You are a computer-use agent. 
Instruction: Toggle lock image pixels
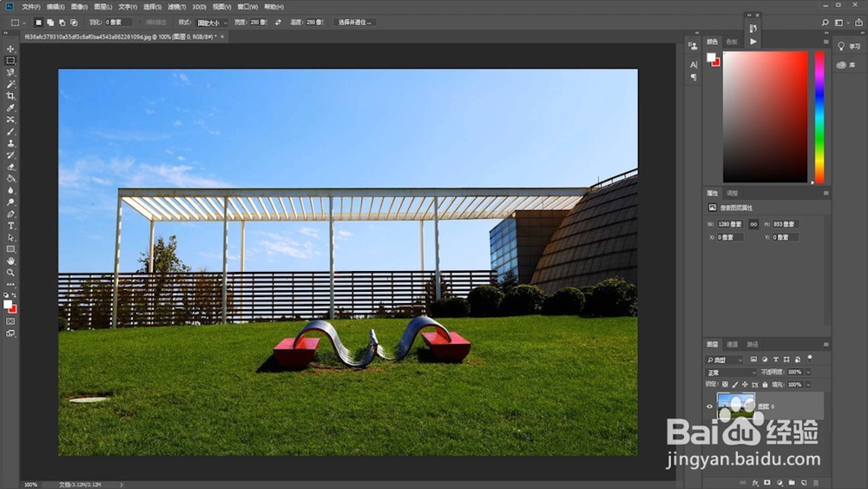[735, 384]
